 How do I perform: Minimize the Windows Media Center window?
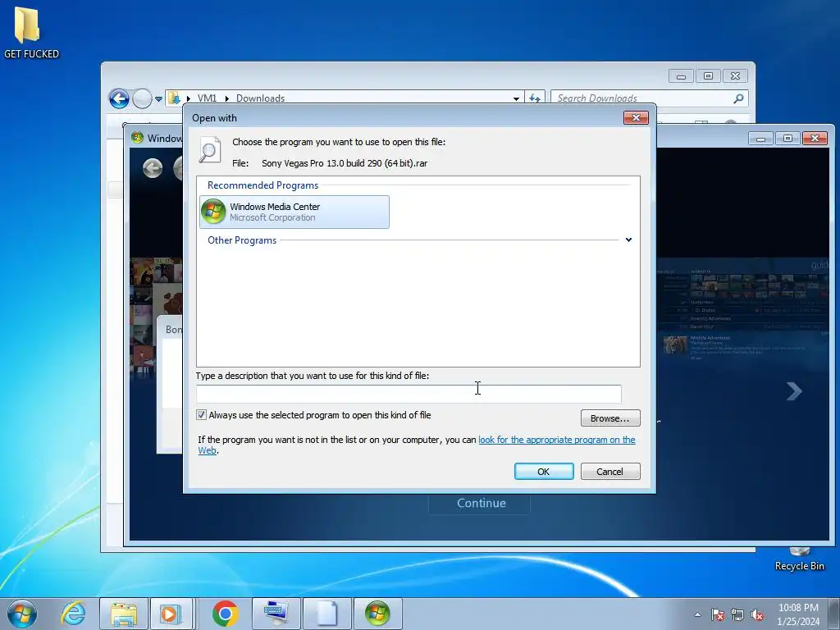pyautogui.click(x=760, y=138)
